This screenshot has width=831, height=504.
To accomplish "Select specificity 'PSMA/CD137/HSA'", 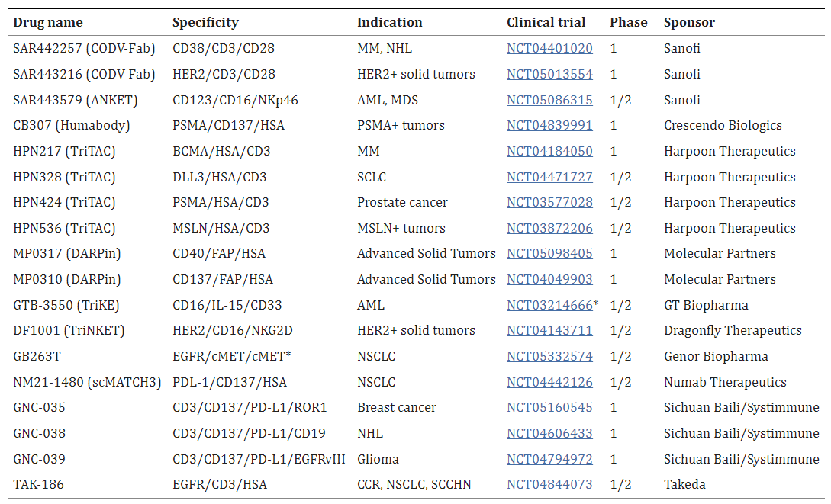I will [228, 126].
